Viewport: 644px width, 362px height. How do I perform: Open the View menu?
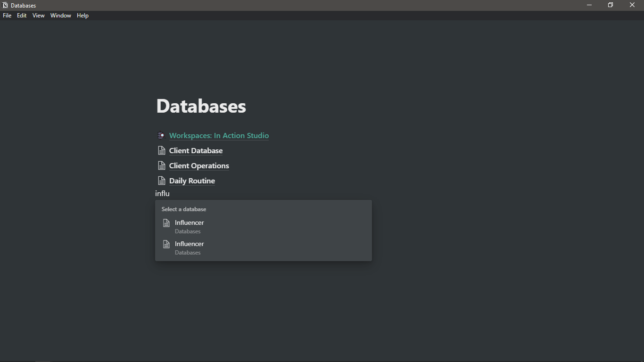[x=39, y=16]
